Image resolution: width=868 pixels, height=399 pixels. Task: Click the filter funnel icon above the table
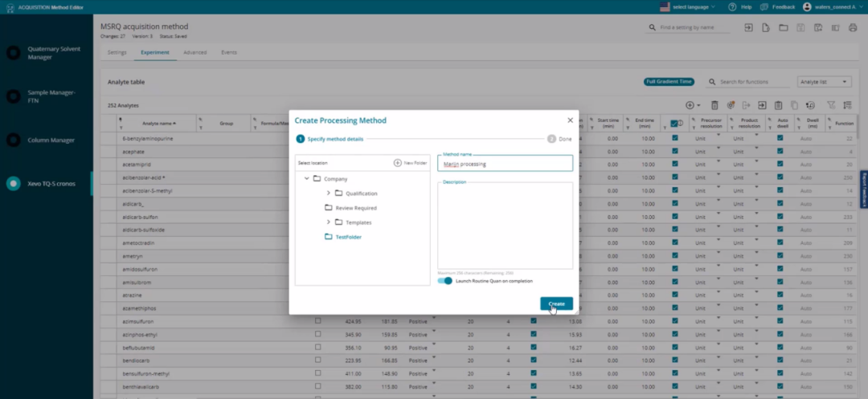coord(831,105)
